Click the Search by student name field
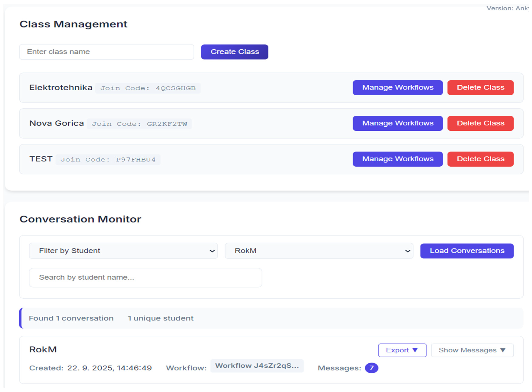 point(145,277)
